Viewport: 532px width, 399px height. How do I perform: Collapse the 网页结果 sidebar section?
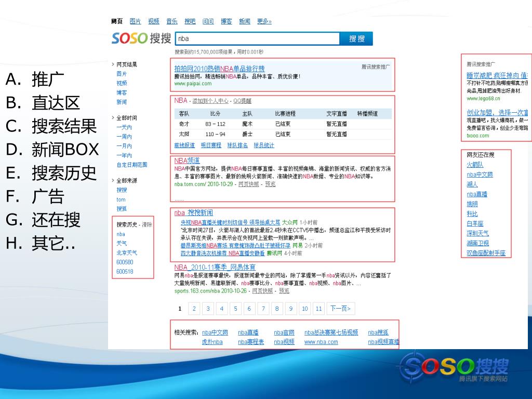tap(125, 64)
